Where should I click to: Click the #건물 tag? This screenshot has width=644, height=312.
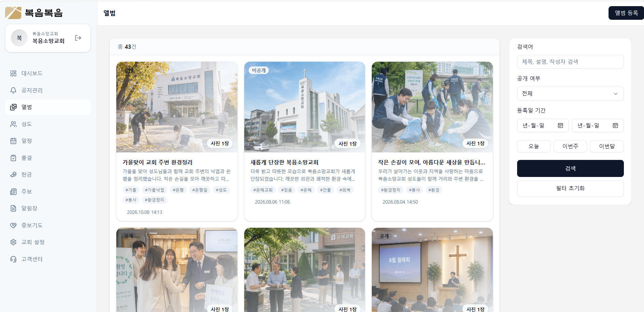point(325,190)
